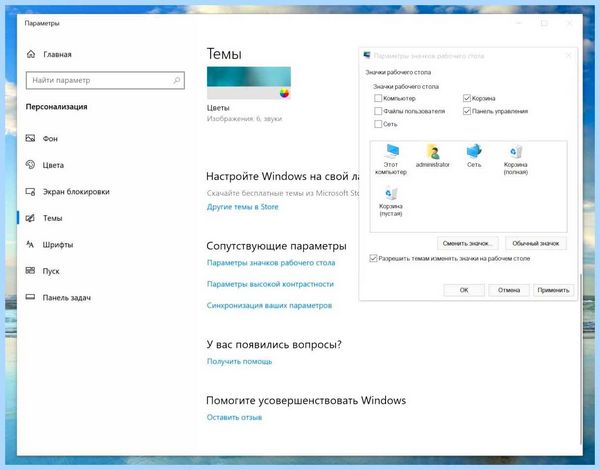The image size is (600, 470).
Task: Open the Панель задач settings page
Action: (x=67, y=297)
